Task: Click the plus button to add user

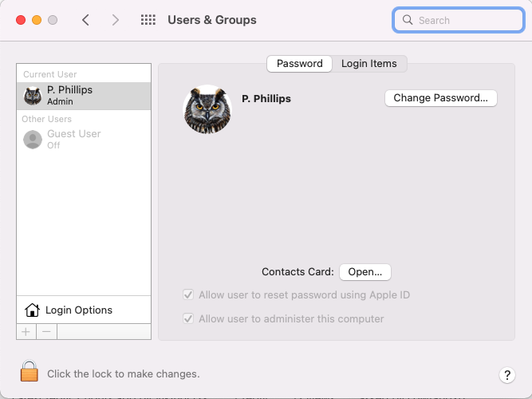Action: (26, 331)
